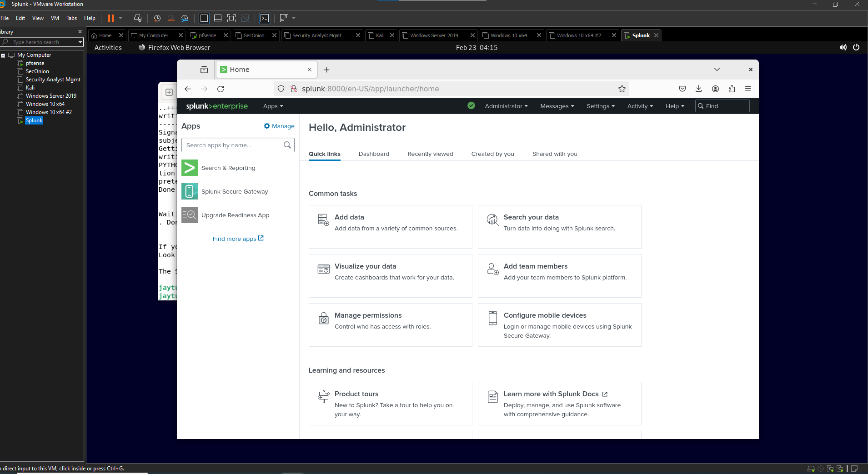Screen dimensions: 868x474
Task: Open the Firefox hamburger application menu
Action: [748, 89]
